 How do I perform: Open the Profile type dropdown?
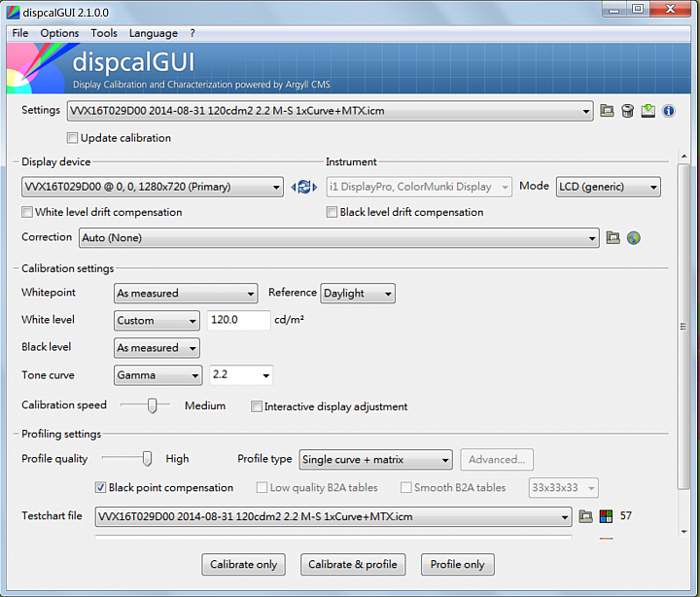pyautogui.click(x=375, y=460)
